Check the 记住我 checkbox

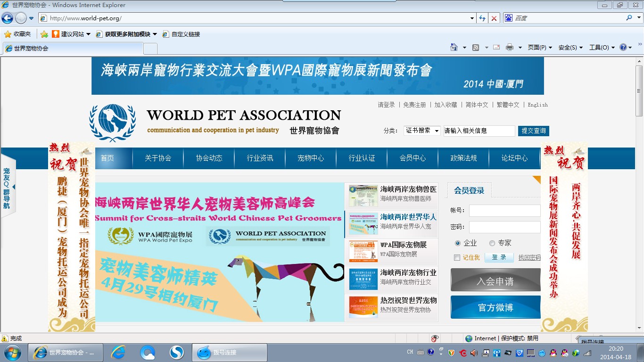click(x=457, y=257)
